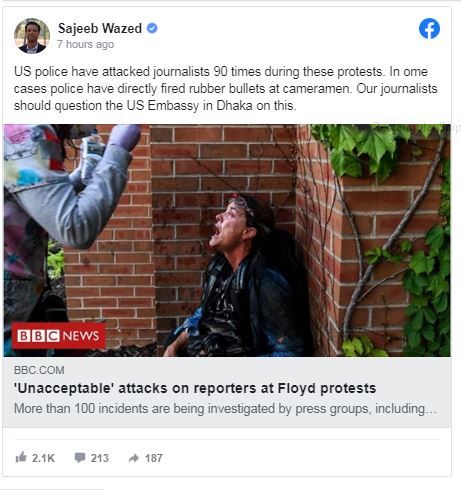Image resolution: width=461 pixels, height=490 pixels.
Task: Open Sajeeb Wazed's profile picture
Action: tap(32, 36)
